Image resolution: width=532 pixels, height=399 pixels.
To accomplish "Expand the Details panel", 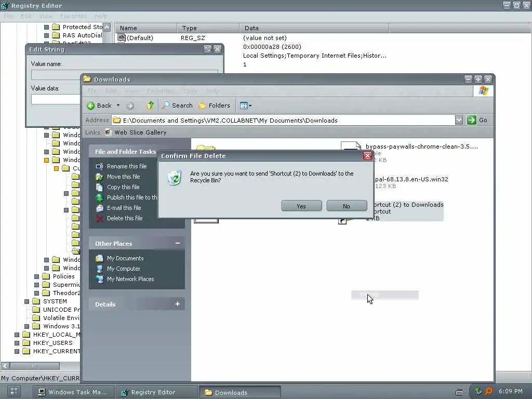I will click(x=178, y=304).
